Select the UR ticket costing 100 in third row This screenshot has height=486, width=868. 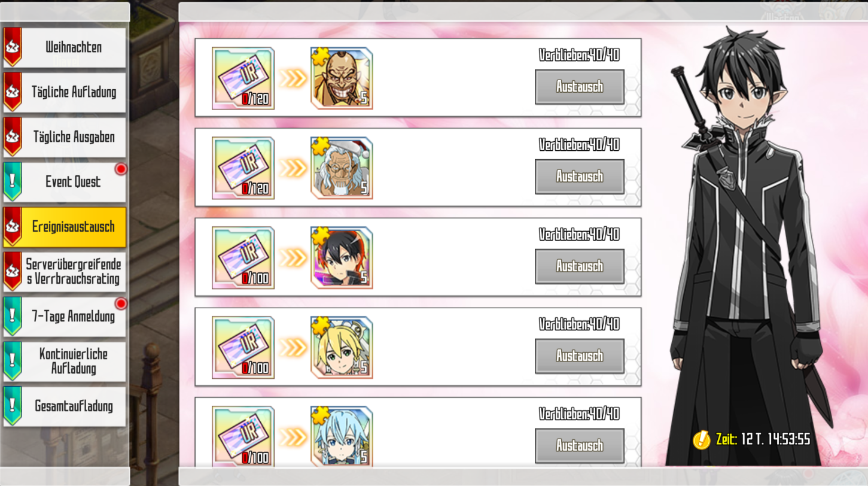pos(243,258)
